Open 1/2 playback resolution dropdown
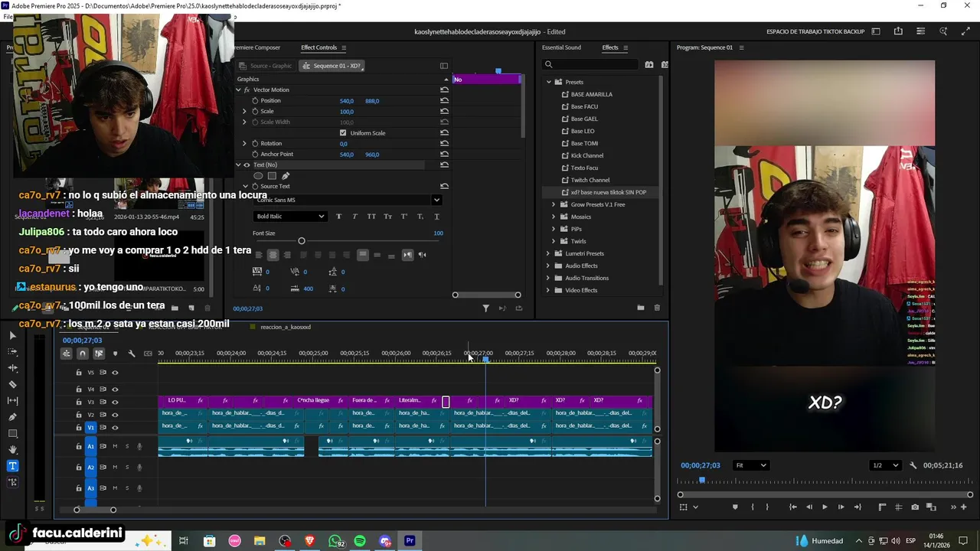 (x=886, y=465)
